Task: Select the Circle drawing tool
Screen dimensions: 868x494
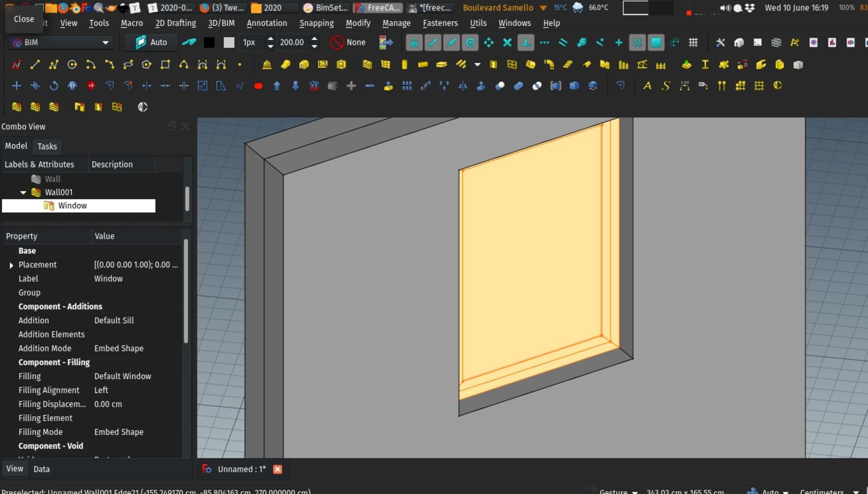Action: point(72,65)
